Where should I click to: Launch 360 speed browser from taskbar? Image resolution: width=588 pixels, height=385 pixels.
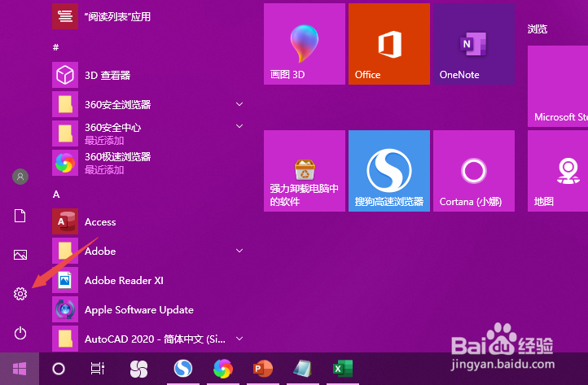[x=223, y=369]
